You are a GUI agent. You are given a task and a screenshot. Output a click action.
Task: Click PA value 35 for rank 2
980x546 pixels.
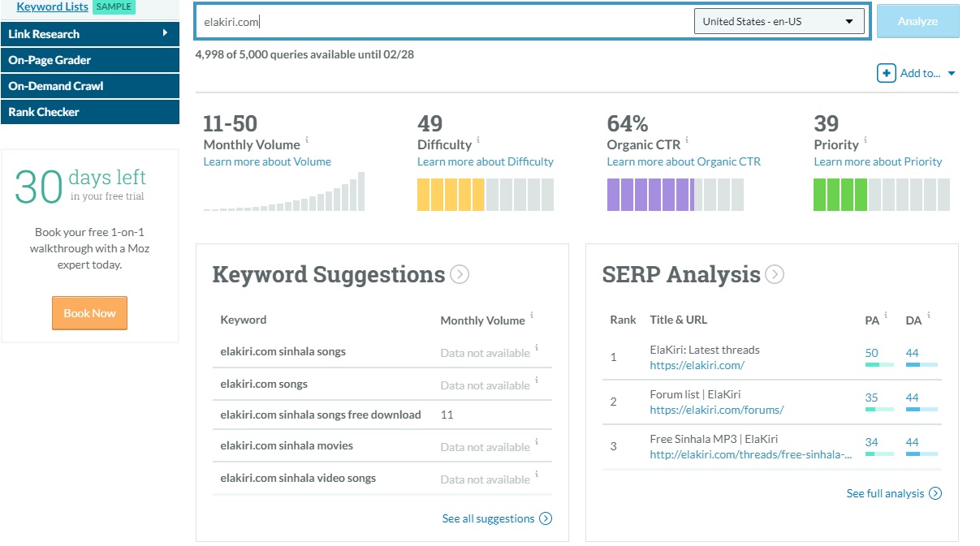coord(871,398)
